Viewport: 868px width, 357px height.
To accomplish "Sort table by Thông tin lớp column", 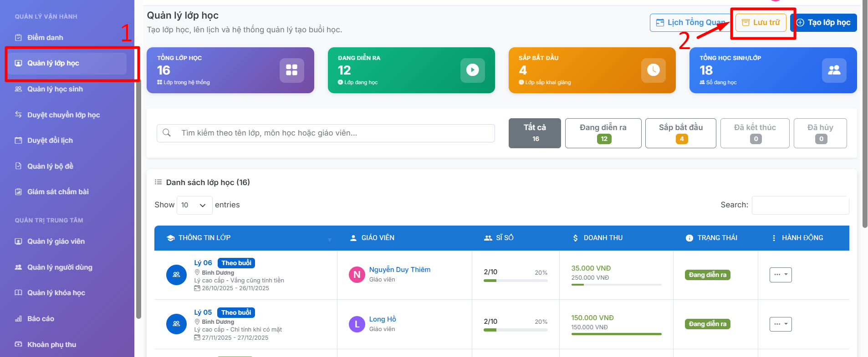I will [246, 238].
